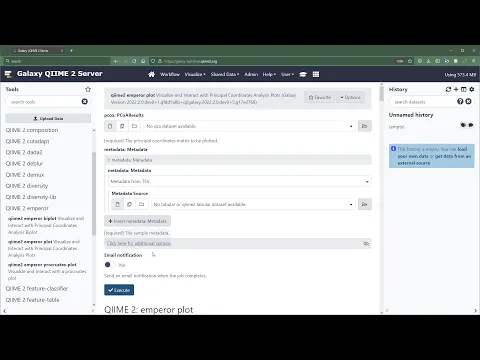The height and width of the screenshot is (360, 480).
Task: Click the Galaxy QIIME 2 Server logo
Action: [x=53, y=74]
